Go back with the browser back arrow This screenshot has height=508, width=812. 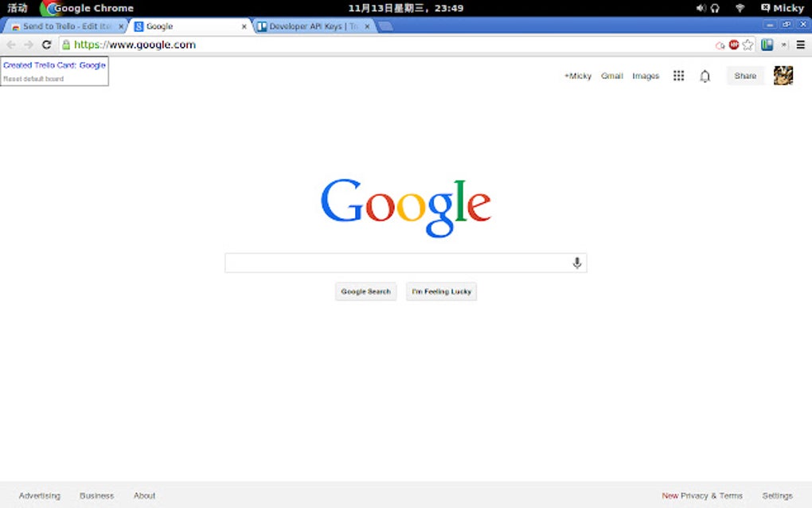(x=11, y=45)
